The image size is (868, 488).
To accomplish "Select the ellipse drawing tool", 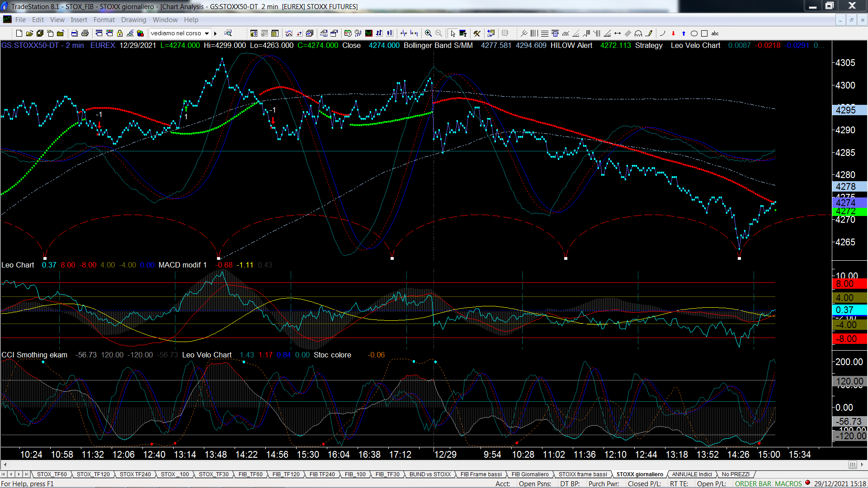I will [x=694, y=33].
